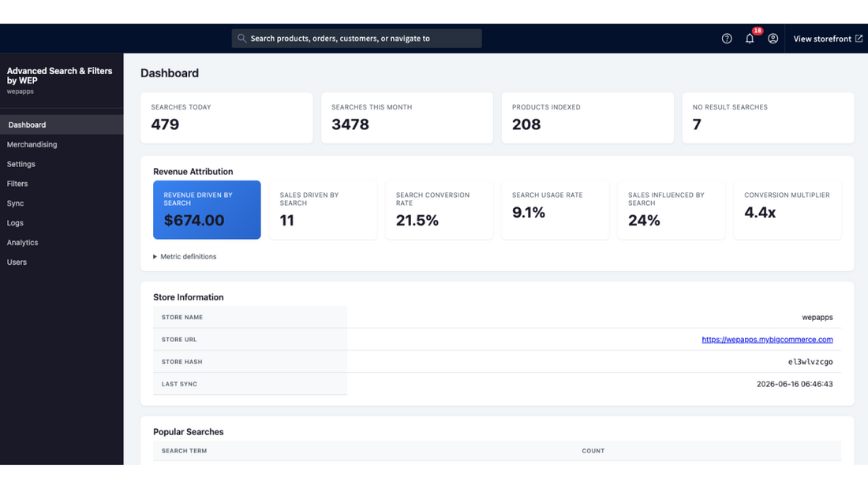Open Sync in the sidebar
The height and width of the screenshot is (488, 868).
[62, 203]
